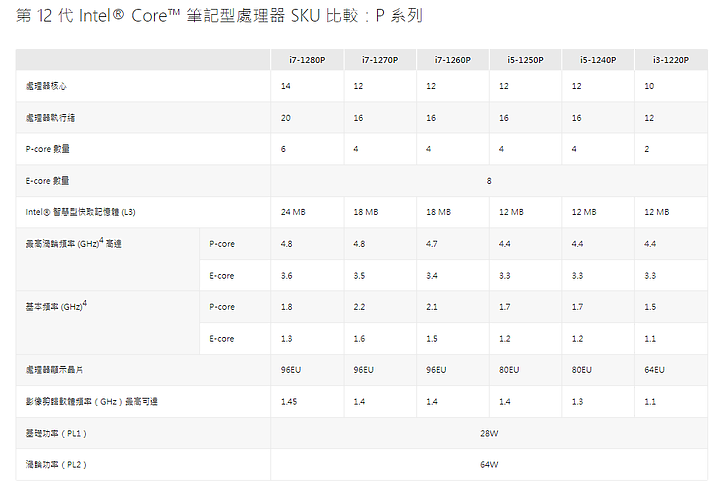Select the max turbo frequency '(GHz) 高達' label
This screenshot has width=720, height=486.
point(73,243)
